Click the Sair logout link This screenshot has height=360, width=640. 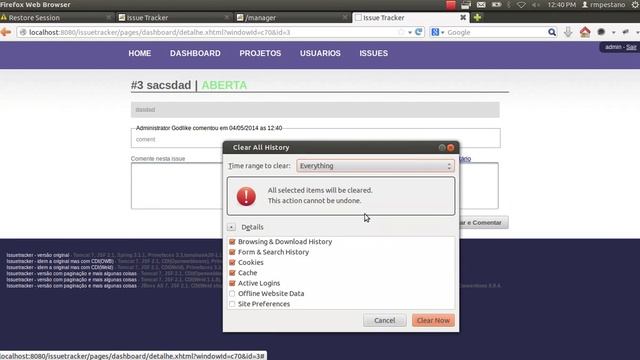click(631, 47)
